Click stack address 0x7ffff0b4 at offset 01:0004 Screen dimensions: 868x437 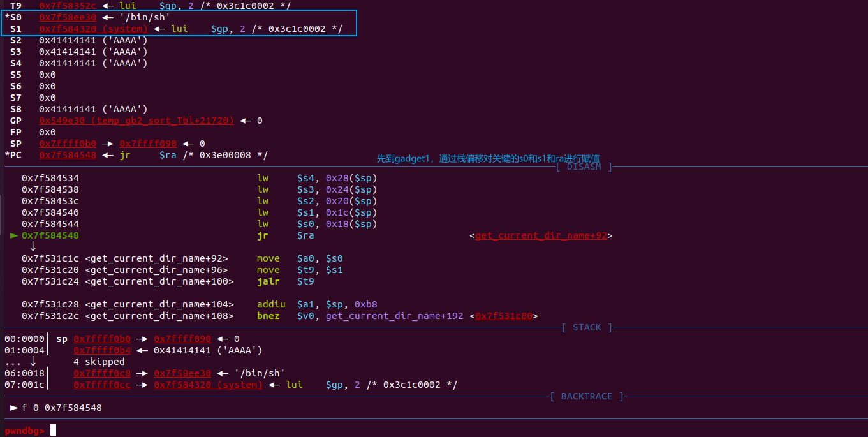(x=102, y=350)
